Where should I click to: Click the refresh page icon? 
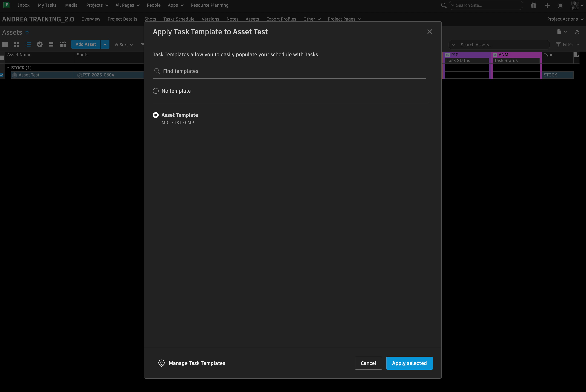(x=577, y=32)
